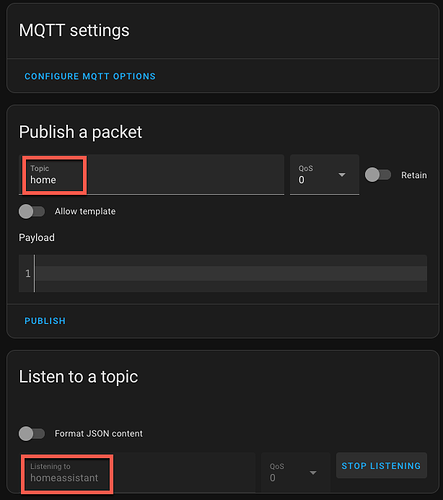Open the Configure MQTT Options link

90,76
